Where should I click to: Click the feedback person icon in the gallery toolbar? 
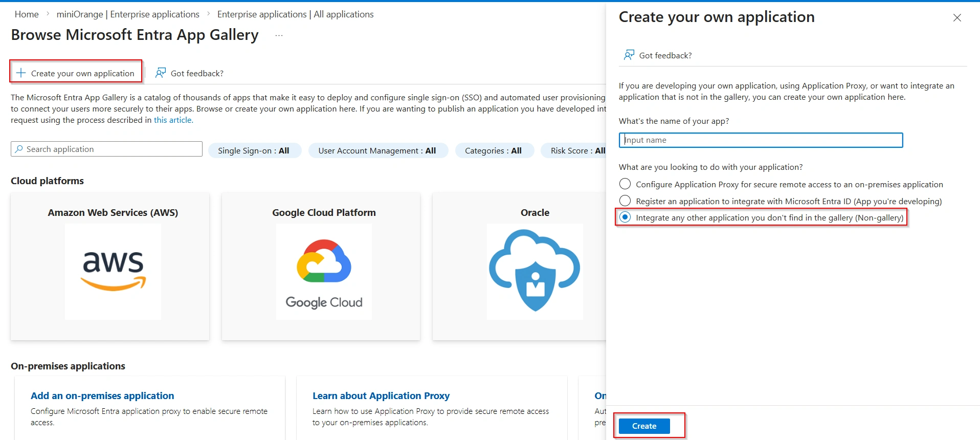point(161,73)
